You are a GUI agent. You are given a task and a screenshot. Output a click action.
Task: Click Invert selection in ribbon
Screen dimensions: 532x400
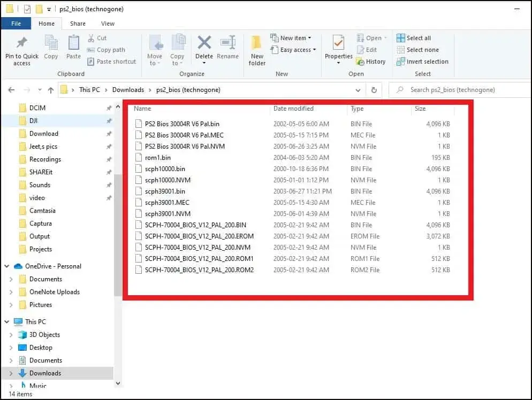[422, 61]
